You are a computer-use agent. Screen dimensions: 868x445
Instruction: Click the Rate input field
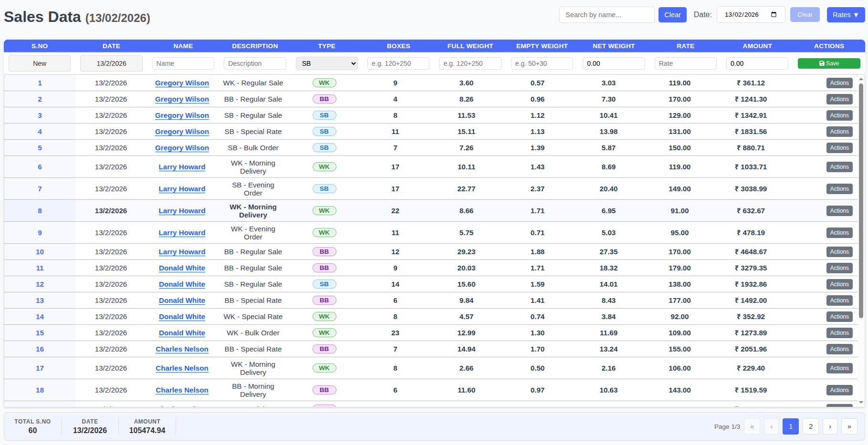pos(686,63)
